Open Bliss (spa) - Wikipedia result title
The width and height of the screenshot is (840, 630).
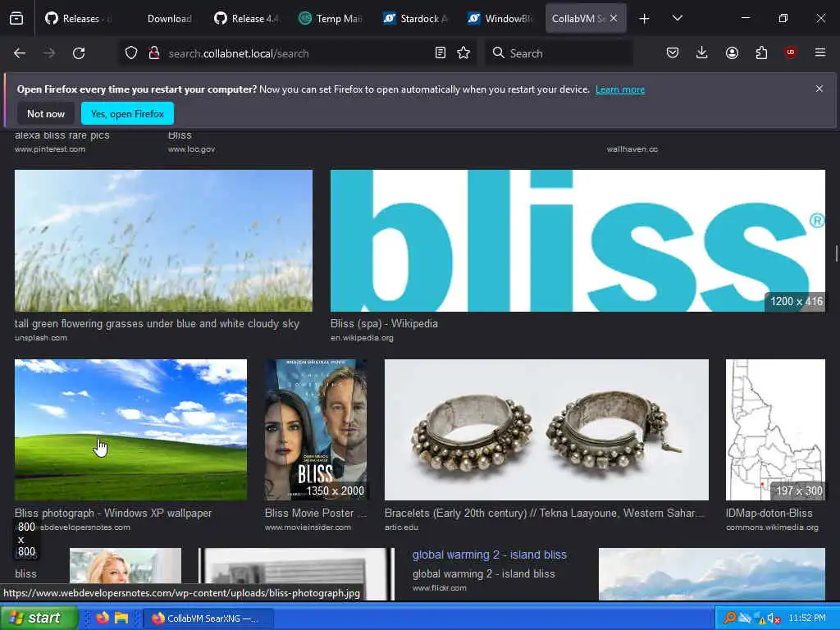[384, 323]
